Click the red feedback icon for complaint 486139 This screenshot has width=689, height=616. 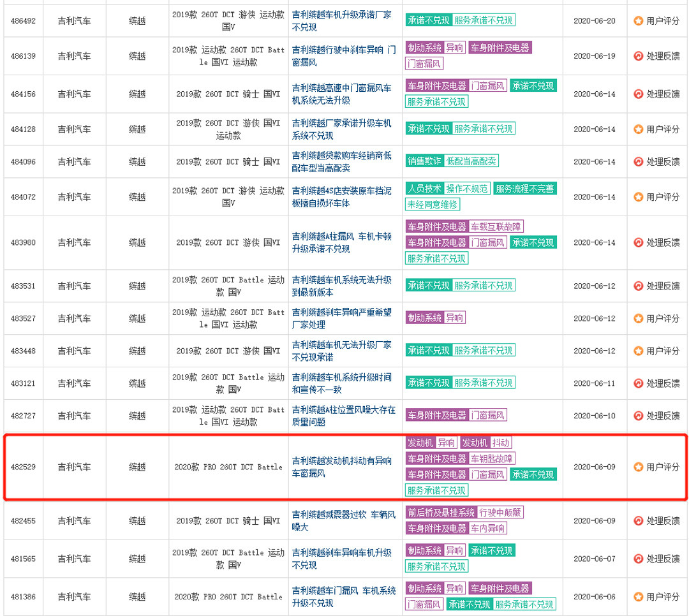pyautogui.click(x=638, y=56)
